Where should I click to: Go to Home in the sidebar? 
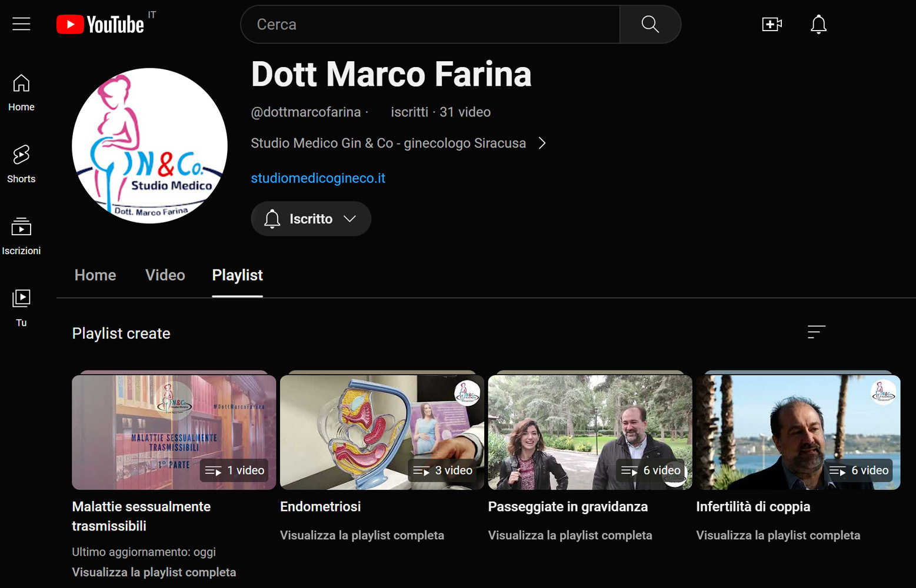tap(21, 93)
